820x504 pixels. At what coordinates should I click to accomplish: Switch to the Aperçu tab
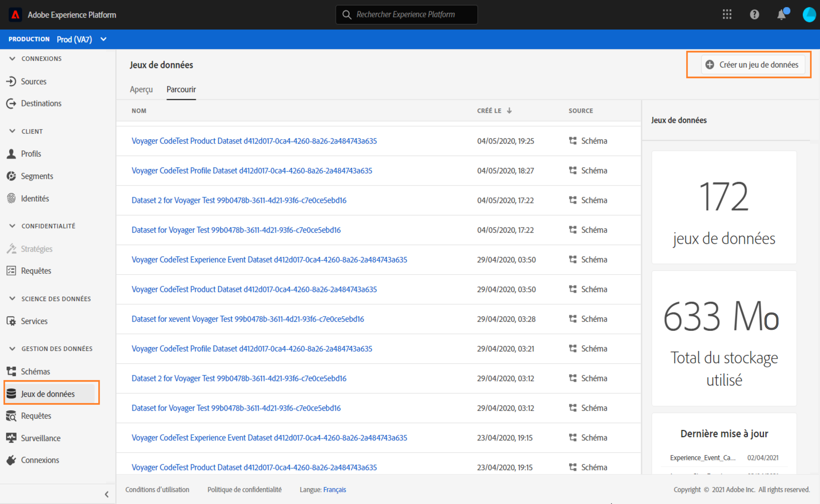click(141, 89)
